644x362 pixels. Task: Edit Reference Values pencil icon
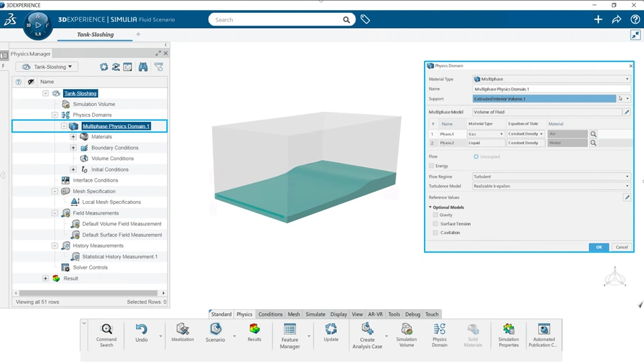point(627,197)
